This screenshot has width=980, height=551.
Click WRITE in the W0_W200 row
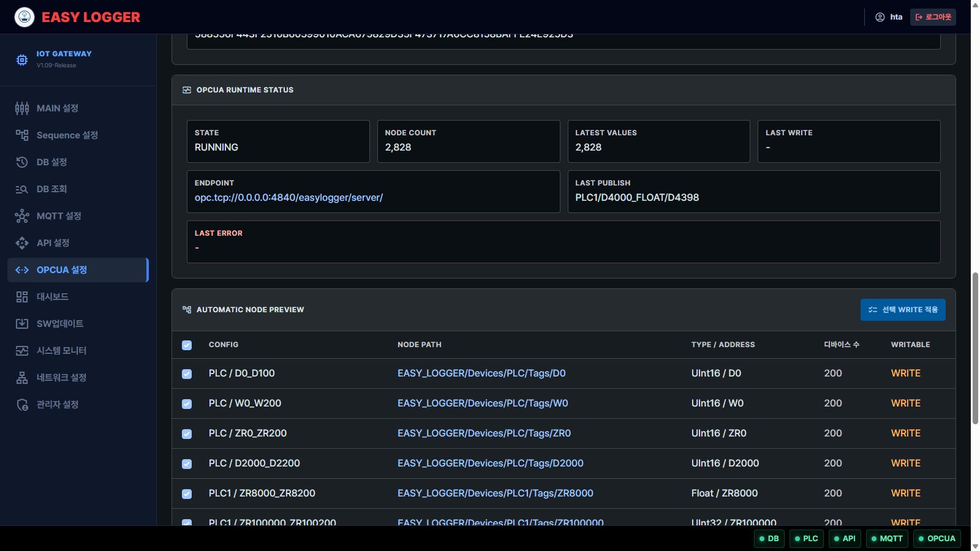click(906, 403)
